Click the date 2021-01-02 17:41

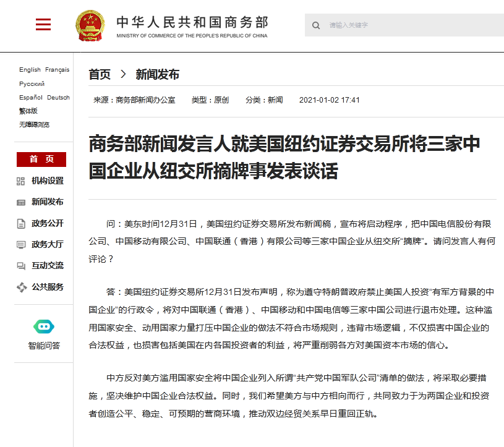point(330,100)
